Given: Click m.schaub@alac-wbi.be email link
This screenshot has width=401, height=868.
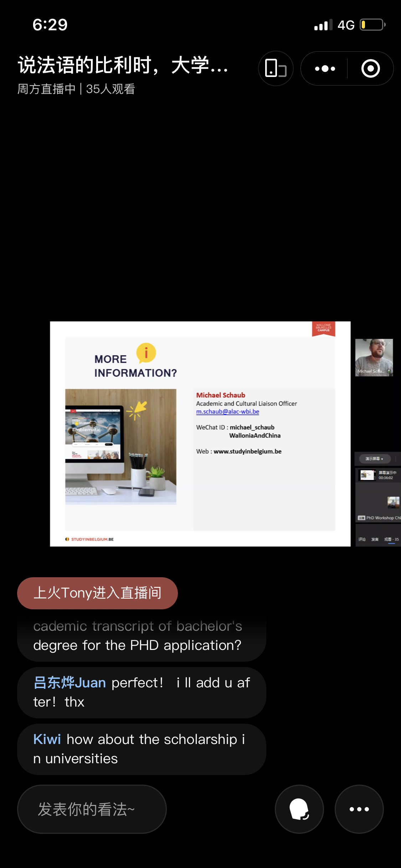Looking at the screenshot, I should pos(227,412).
